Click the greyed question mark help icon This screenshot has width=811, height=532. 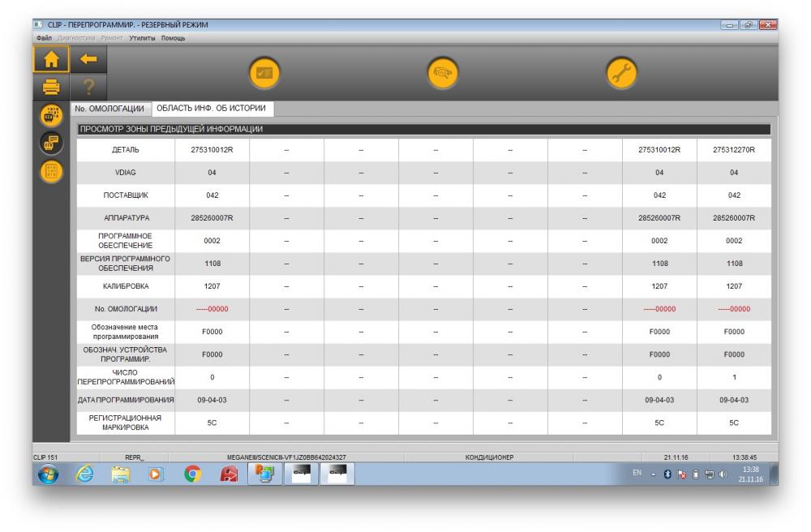click(x=88, y=86)
